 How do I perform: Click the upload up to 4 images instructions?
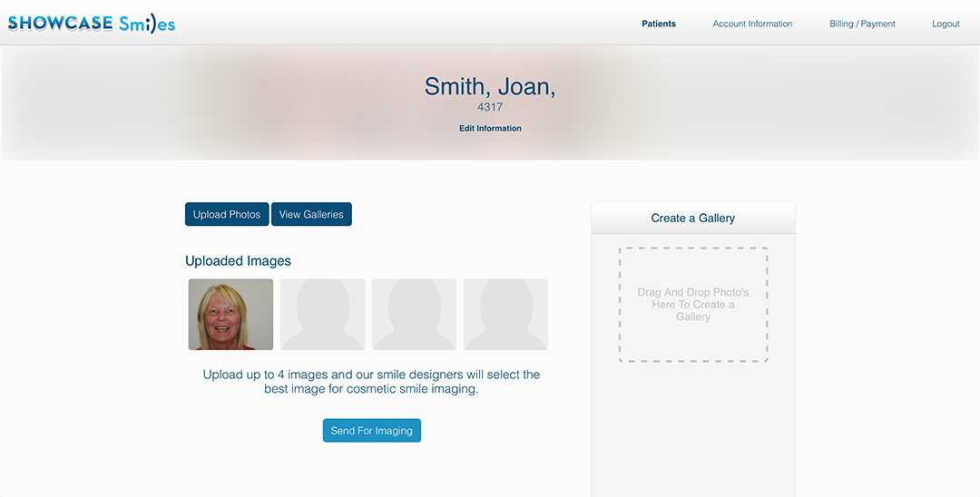tap(371, 382)
